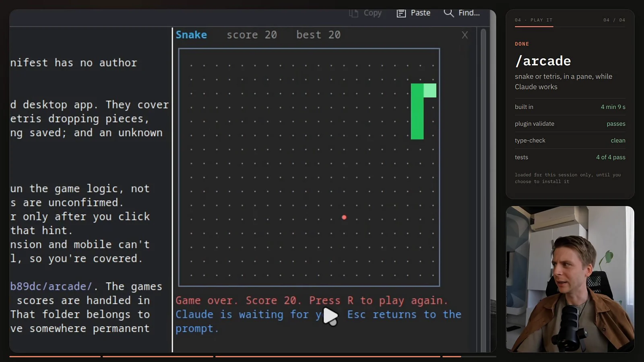This screenshot has width=644, height=362.
Task: Click the 'best 20' readout
Action: click(318, 35)
